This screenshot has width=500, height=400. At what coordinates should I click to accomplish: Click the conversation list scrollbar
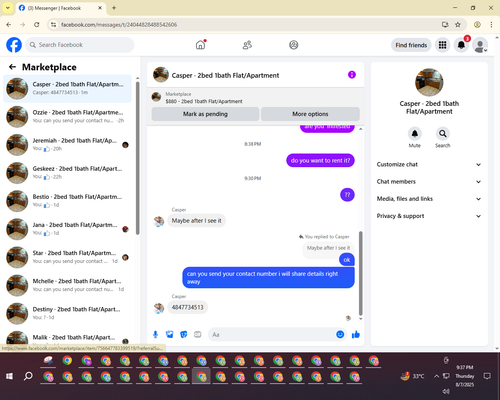point(138,157)
